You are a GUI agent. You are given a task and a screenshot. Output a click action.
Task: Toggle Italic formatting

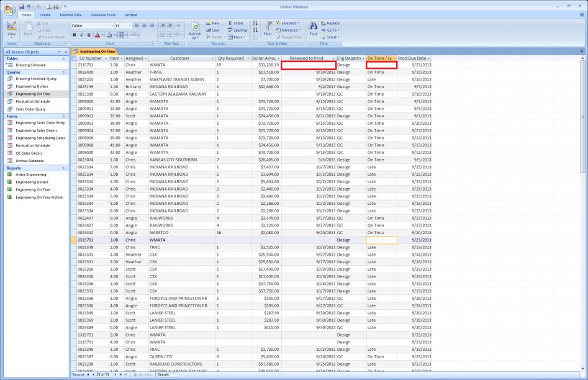(x=81, y=35)
